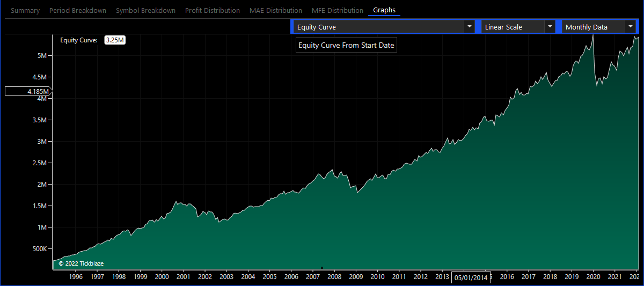644x286 pixels.
Task: Click the Linear Scale selector field
Action: coord(513,27)
